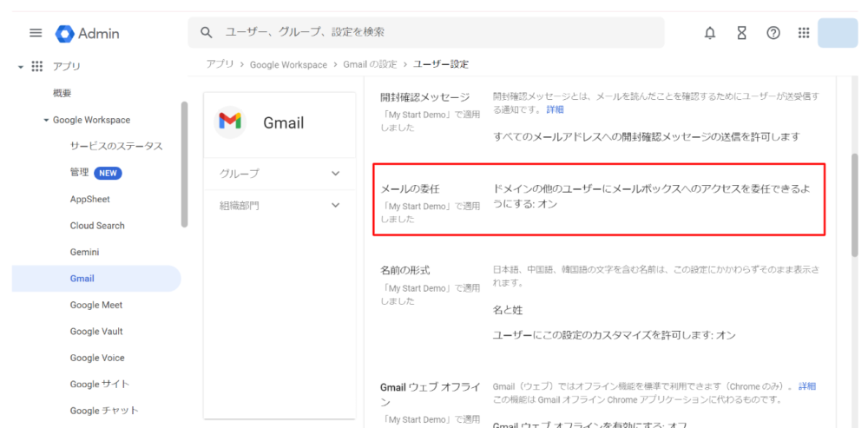Screen dimensions: 868x428
Task: Click ユーザー設定 breadcrumb text
Action: pos(441,64)
